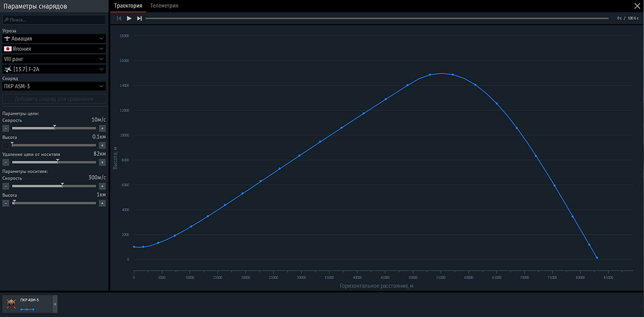Increase target distance from carrier
Viewport: 644px width, 317px height.
[102, 162]
